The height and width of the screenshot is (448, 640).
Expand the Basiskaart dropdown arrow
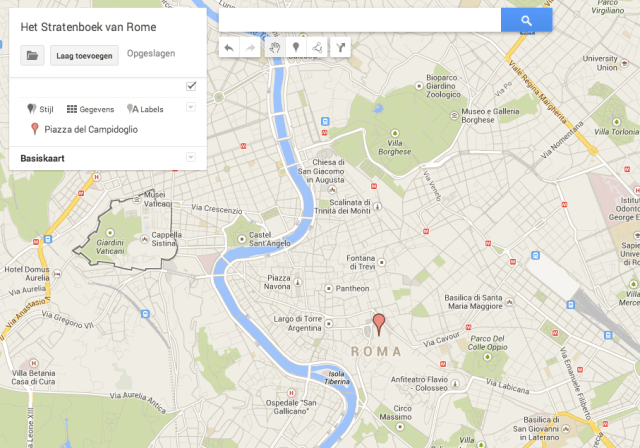tap(190, 157)
